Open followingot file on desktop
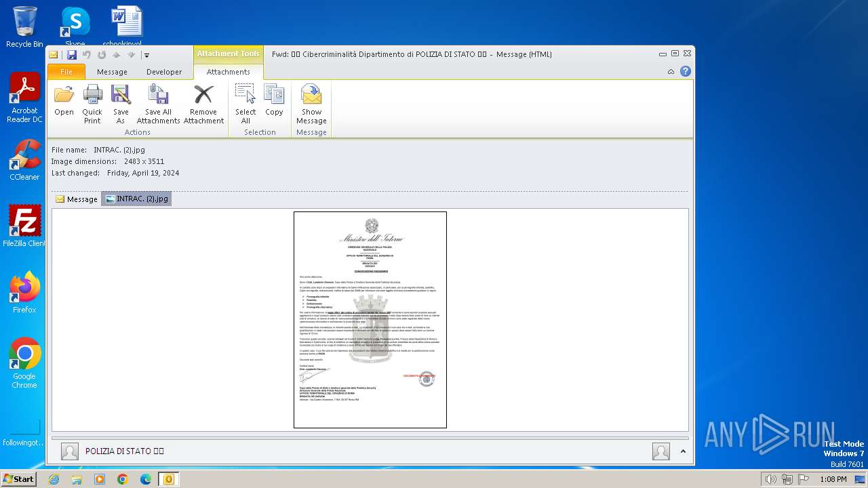The width and height of the screenshot is (868, 488). pyautogui.click(x=24, y=432)
